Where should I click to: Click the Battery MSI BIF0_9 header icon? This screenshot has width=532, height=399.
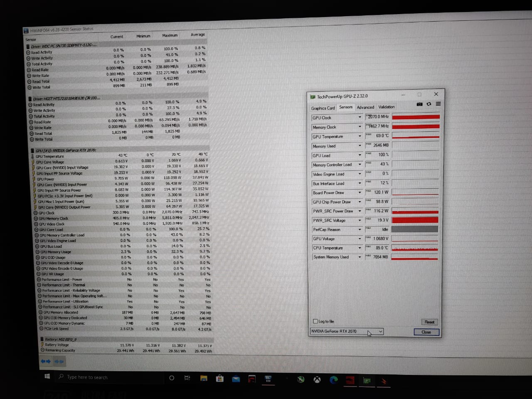pos(42,339)
